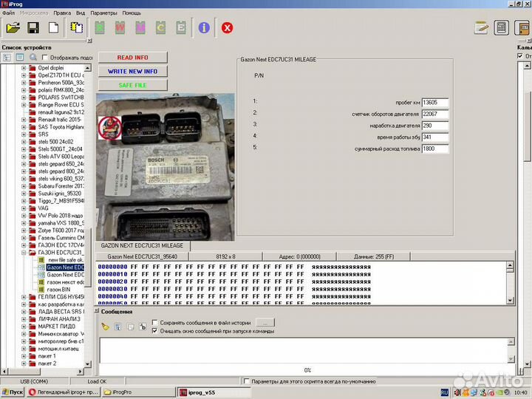The width and height of the screenshot is (532, 399).
Task: Click the blue information icon in toolbar
Action: (204, 28)
